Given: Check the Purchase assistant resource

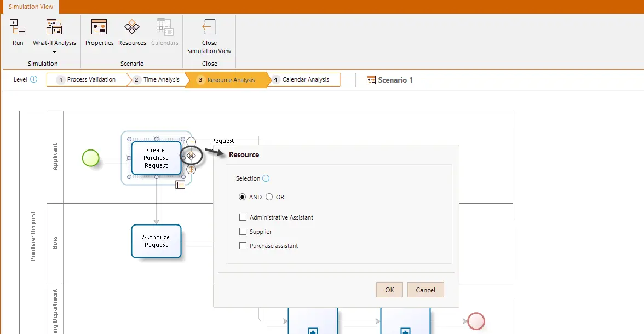Looking at the screenshot, I should pos(243,246).
